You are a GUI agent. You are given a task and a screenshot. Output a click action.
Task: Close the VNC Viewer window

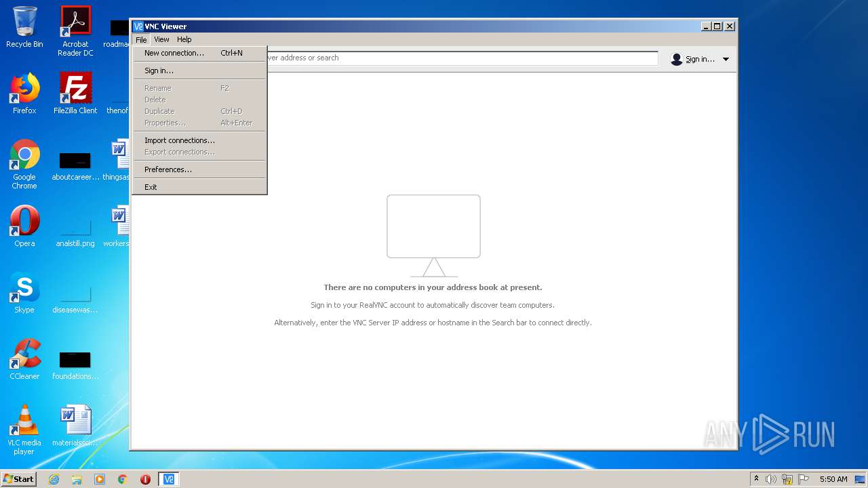tap(730, 26)
